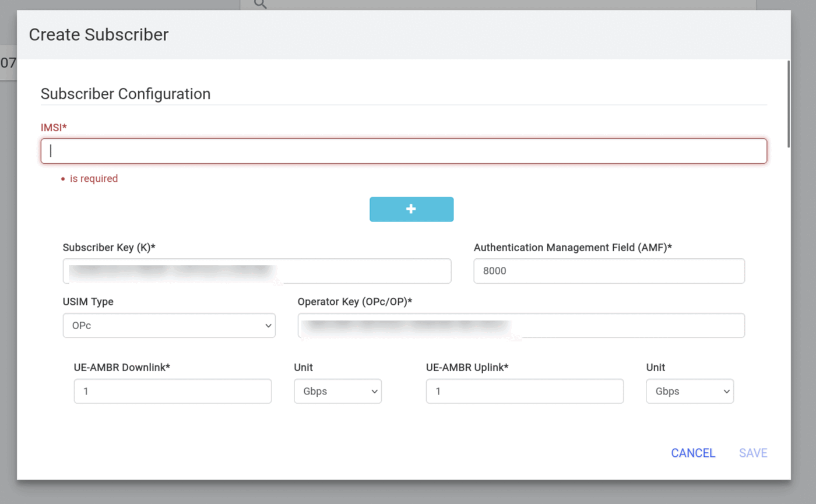Open the UE-AMBR Uplink unit dropdown
This screenshot has height=504, width=816.
pos(690,391)
